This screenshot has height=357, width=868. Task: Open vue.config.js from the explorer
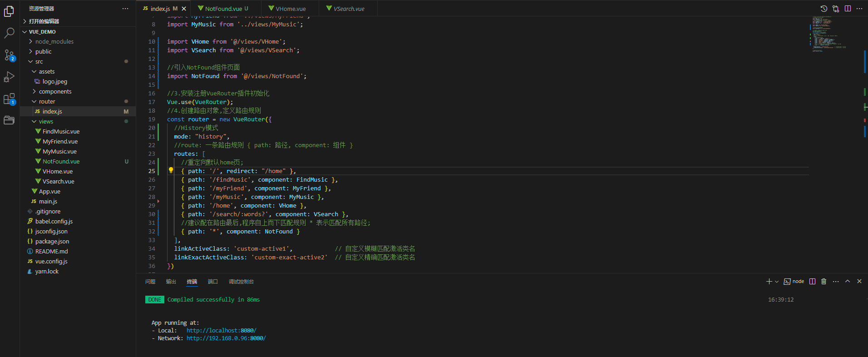pyautogui.click(x=78, y=261)
